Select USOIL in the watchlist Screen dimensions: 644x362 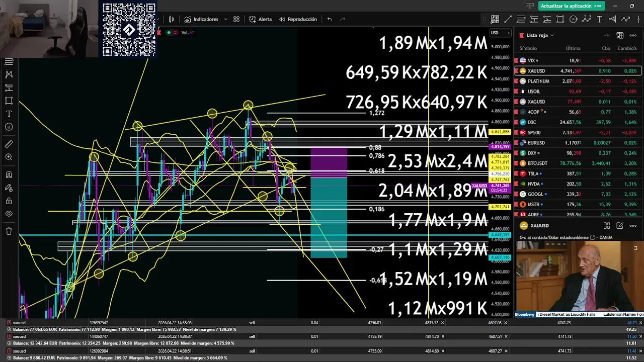pyautogui.click(x=578, y=92)
